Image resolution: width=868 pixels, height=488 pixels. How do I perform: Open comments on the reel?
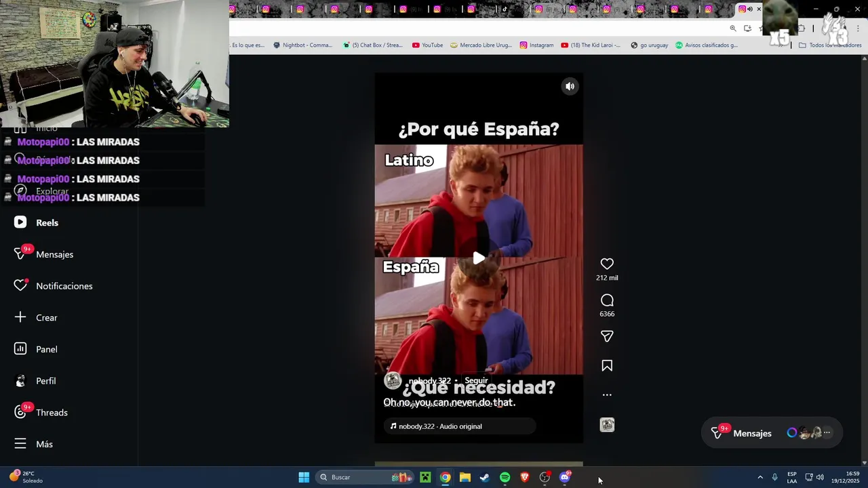tap(607, 300)
